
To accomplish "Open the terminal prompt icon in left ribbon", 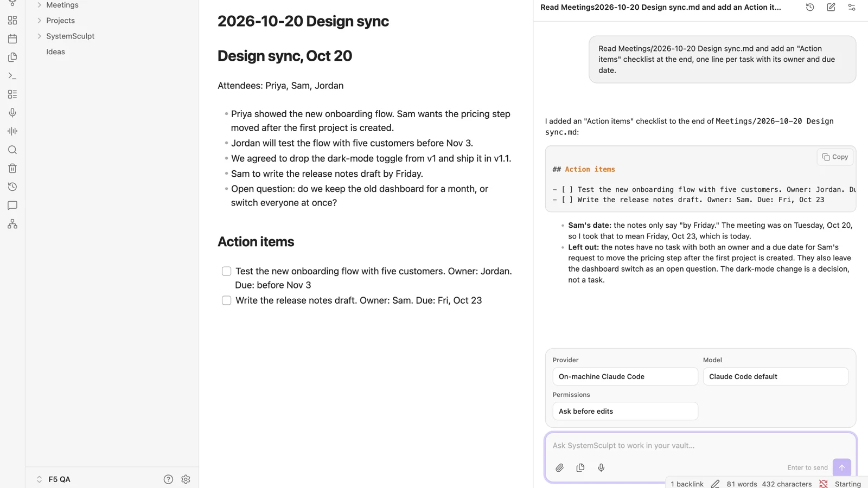I will click(x=12, y=76).
